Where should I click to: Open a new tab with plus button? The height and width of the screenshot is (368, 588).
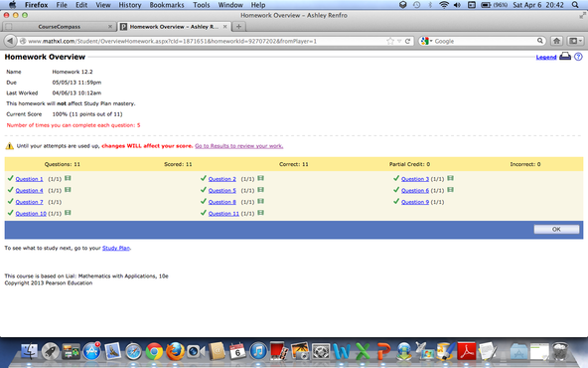point(238,27)
